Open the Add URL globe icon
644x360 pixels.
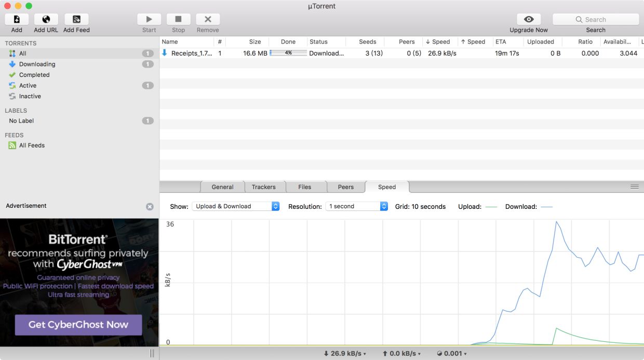[46, 19]
